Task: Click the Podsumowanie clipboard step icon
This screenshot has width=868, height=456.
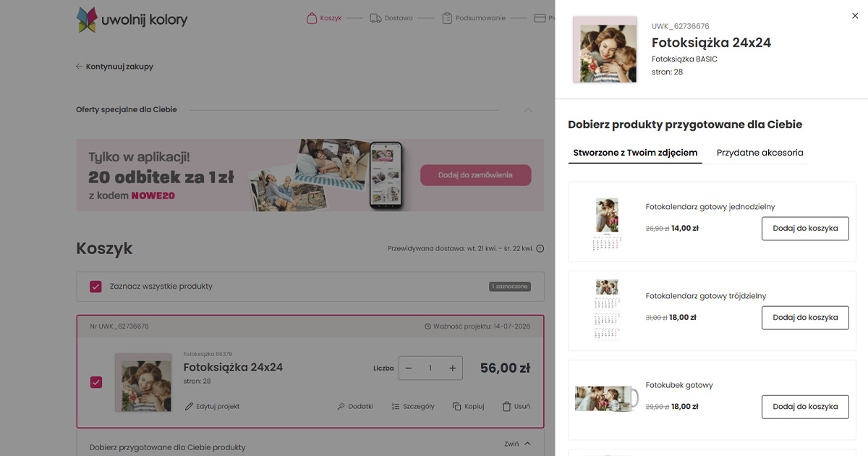Action: tap(447, 18)
